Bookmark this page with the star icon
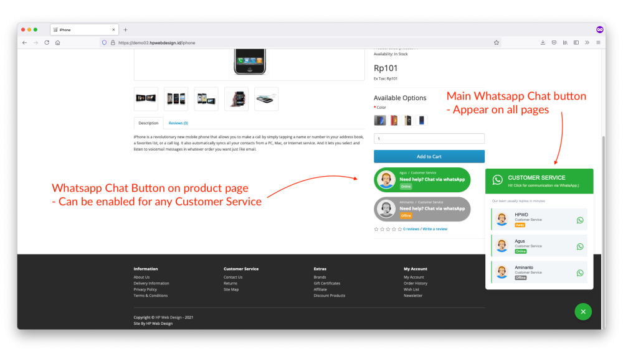 coord(497,43)
